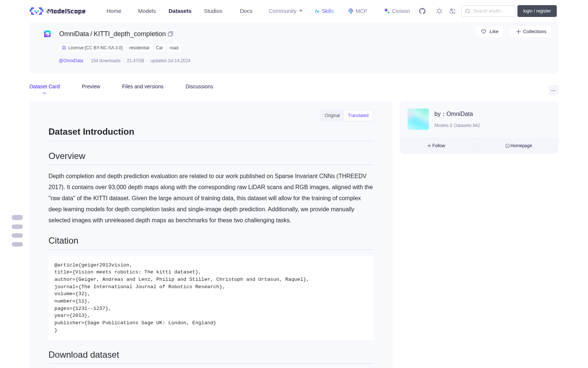Image resolution: width=588 pixels, height=368 pixels.
Task: Open the Files and versions tab
Action: (143, 86)
